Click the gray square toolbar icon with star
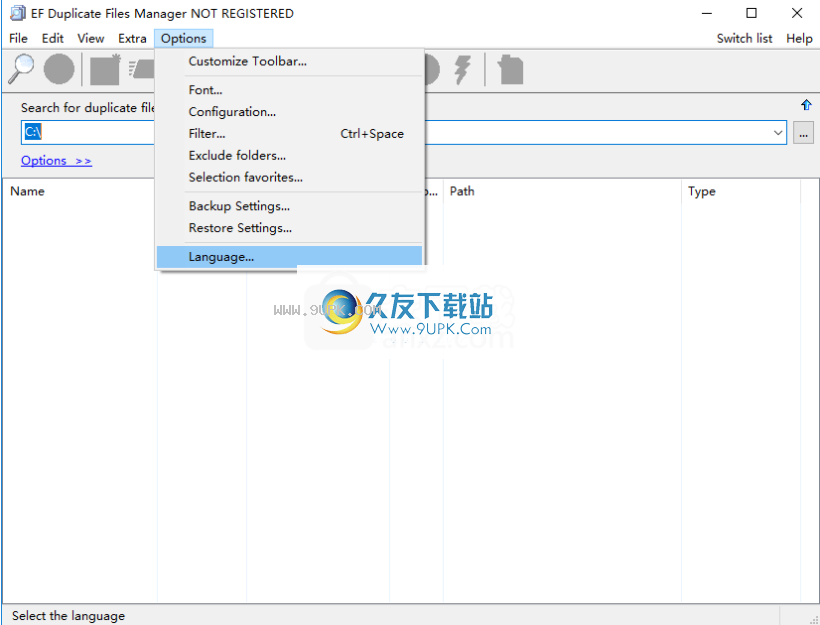The width and height of the screenshot is (820, 625). tap(105, 69)
